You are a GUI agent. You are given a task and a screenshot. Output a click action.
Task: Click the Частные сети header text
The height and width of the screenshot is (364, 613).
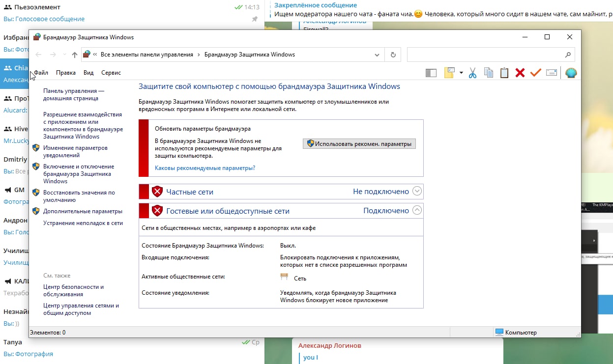[x=190, y=192]
